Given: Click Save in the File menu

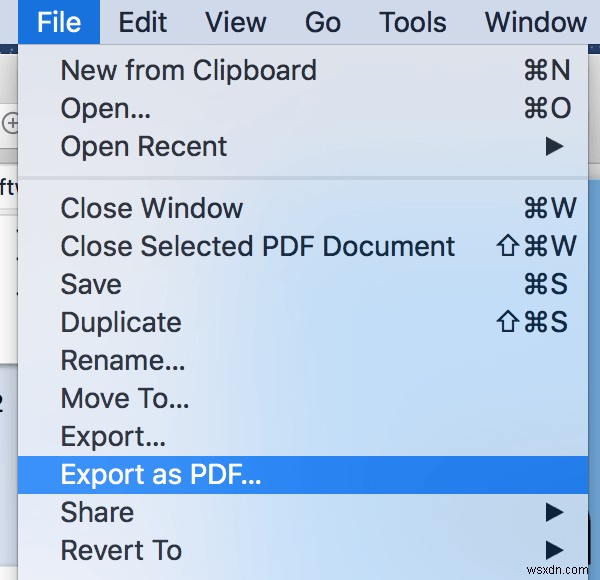Looking at the screenshot, I should pos(91,284).
